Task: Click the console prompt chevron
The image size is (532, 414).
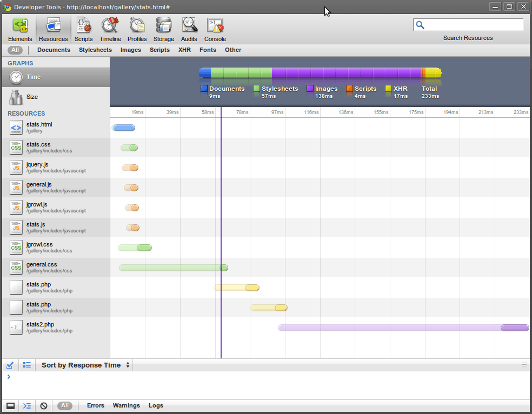Action: pyautogui.click(x=9, y=377)
